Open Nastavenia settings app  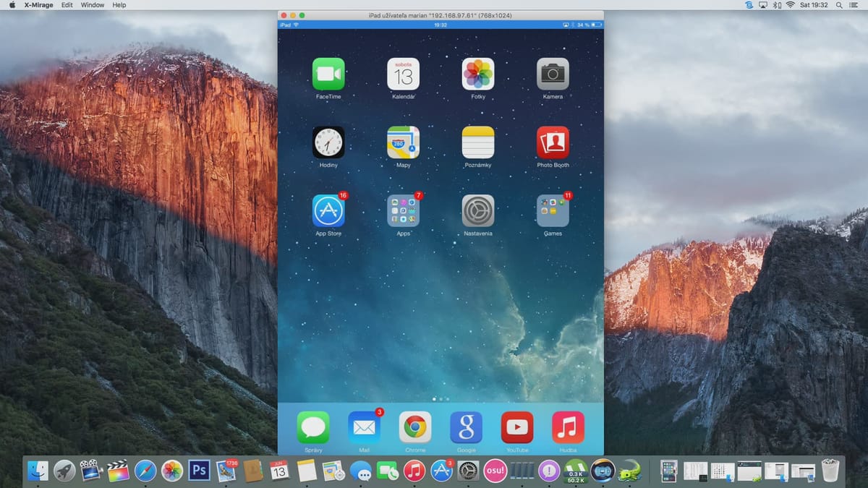coord(478,211)
